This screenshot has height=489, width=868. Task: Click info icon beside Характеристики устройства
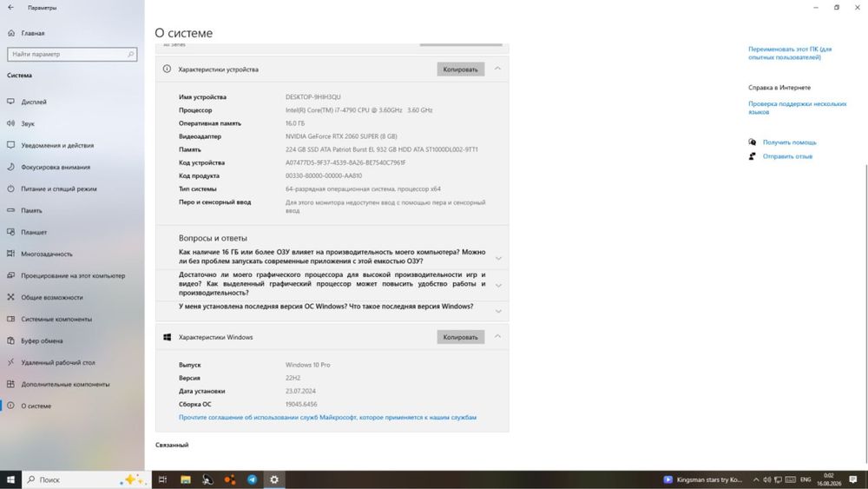click(x=167, y=69)
